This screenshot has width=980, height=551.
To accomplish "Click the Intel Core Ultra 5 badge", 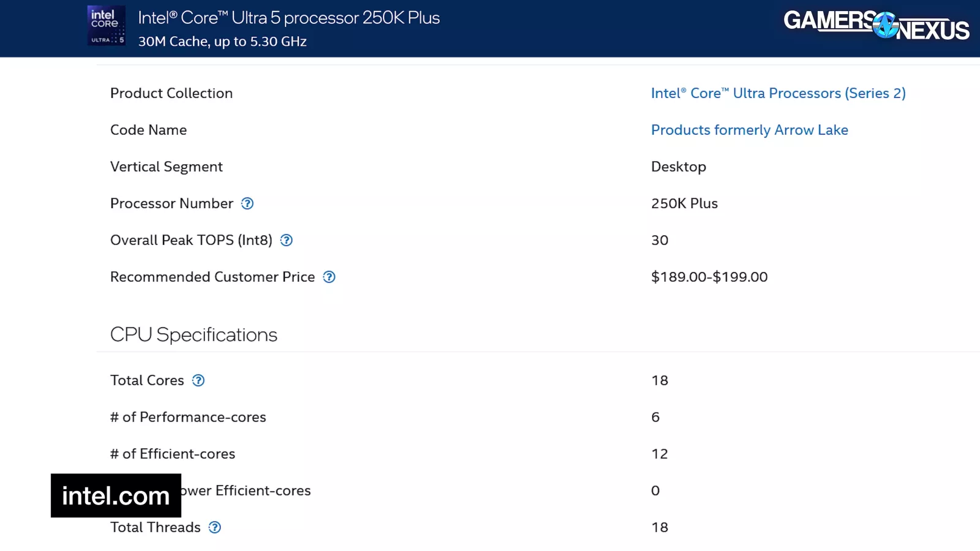I will 107,26.
